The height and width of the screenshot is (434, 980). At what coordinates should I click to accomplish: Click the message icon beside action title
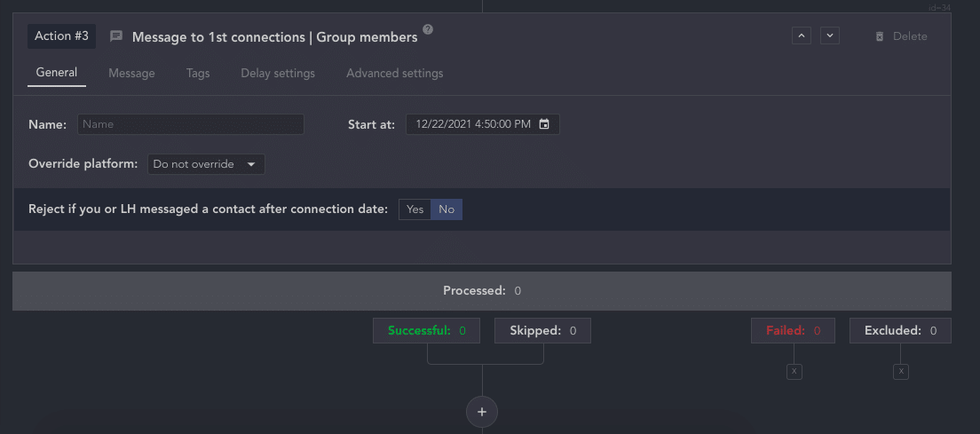116,37
